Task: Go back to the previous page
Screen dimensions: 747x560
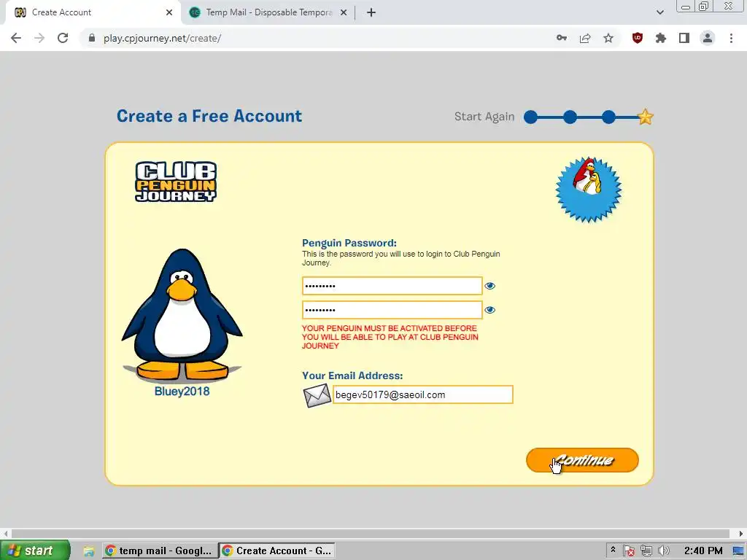Action: [x=16, y=38]
